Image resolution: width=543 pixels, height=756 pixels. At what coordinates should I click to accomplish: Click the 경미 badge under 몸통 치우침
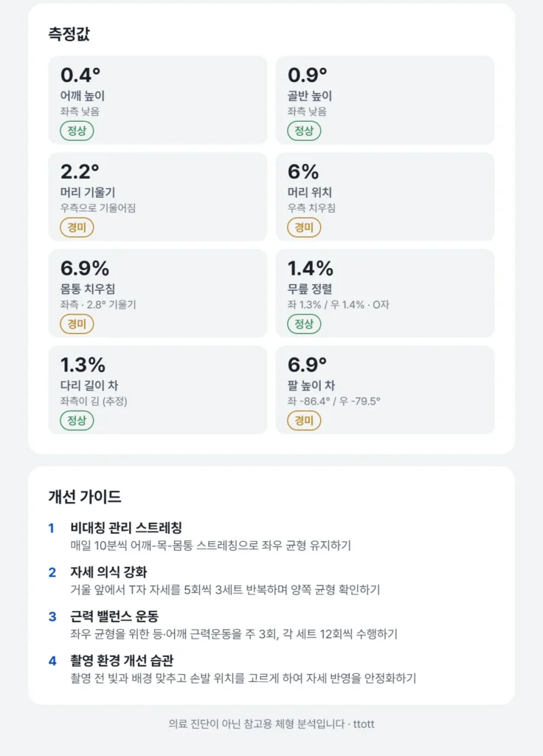(x=77, y=323)
